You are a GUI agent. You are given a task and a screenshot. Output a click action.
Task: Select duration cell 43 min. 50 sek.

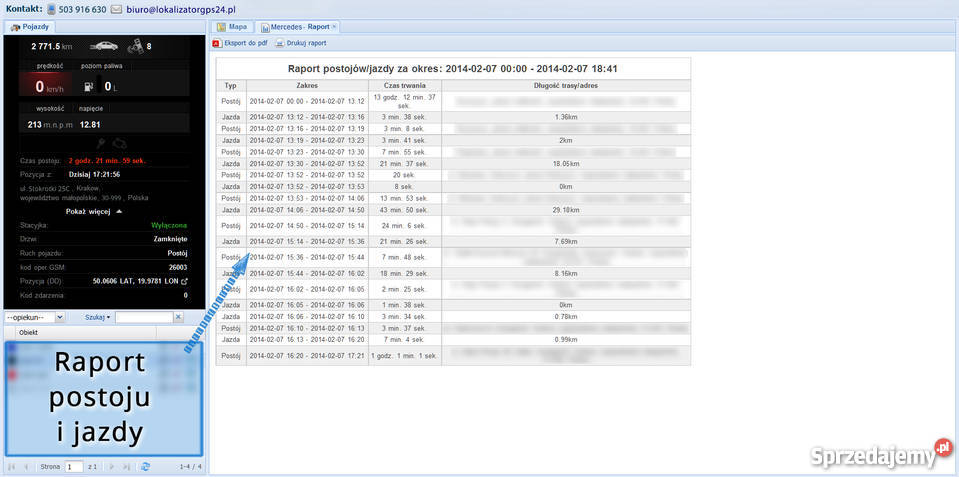tap(404, 210)
